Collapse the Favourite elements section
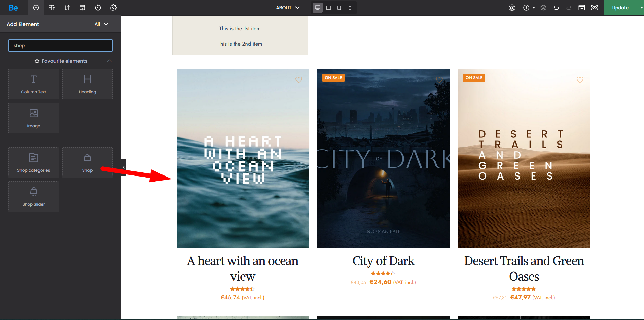 coord(109,61)
